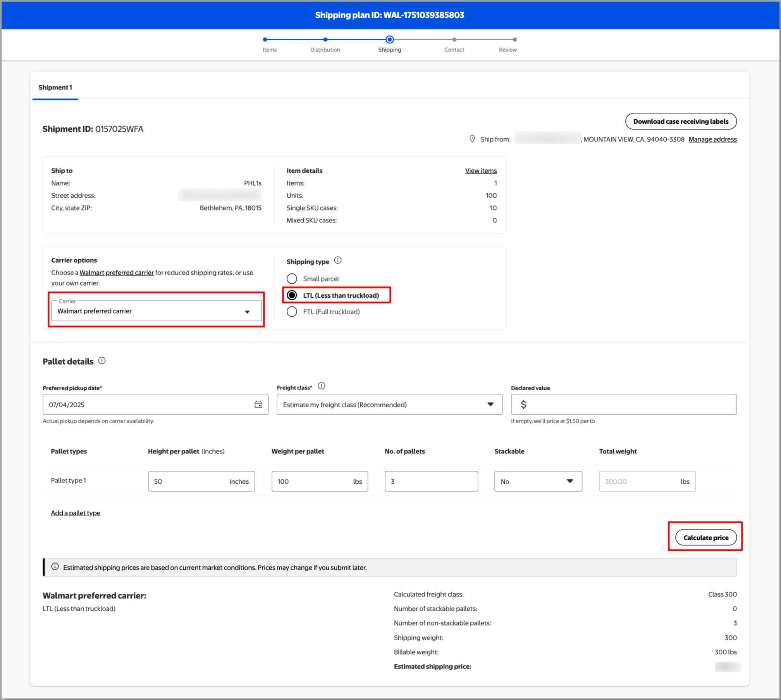Click the Single SKU cases value 10
Image resolution: width=781 pixels, height=700 pixels.
493,208
